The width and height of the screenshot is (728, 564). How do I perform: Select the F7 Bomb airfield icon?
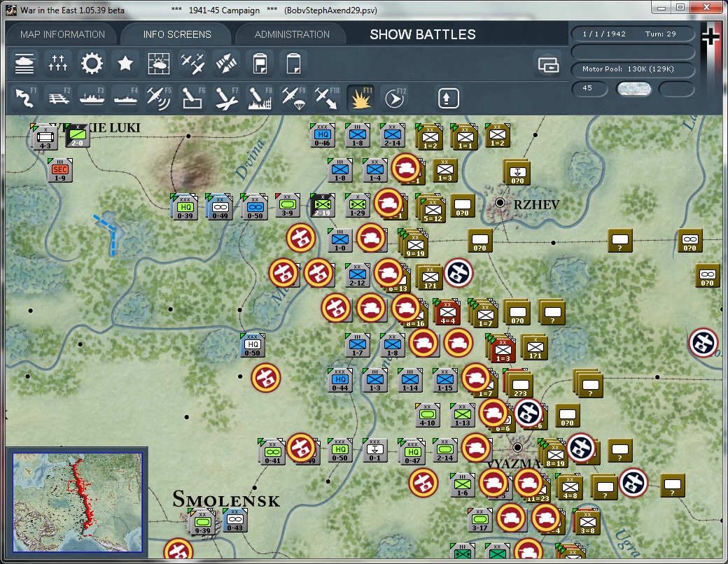coord(225,98)
